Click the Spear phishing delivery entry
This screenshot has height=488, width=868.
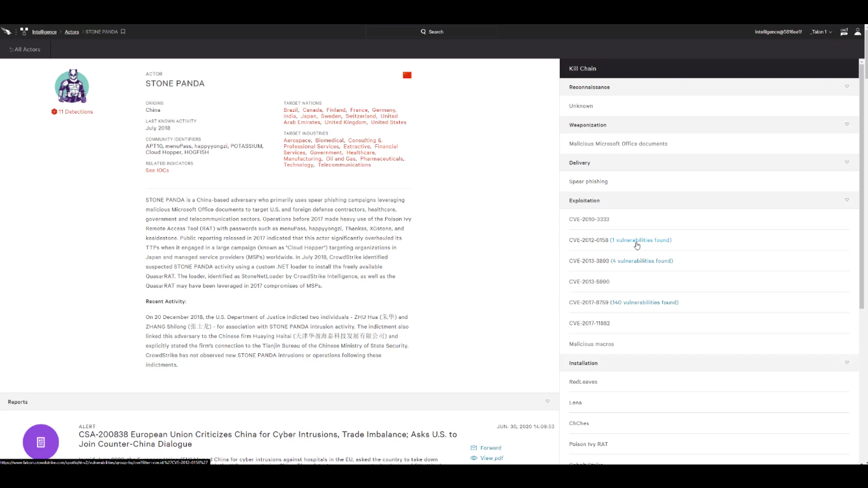point(588,182)
